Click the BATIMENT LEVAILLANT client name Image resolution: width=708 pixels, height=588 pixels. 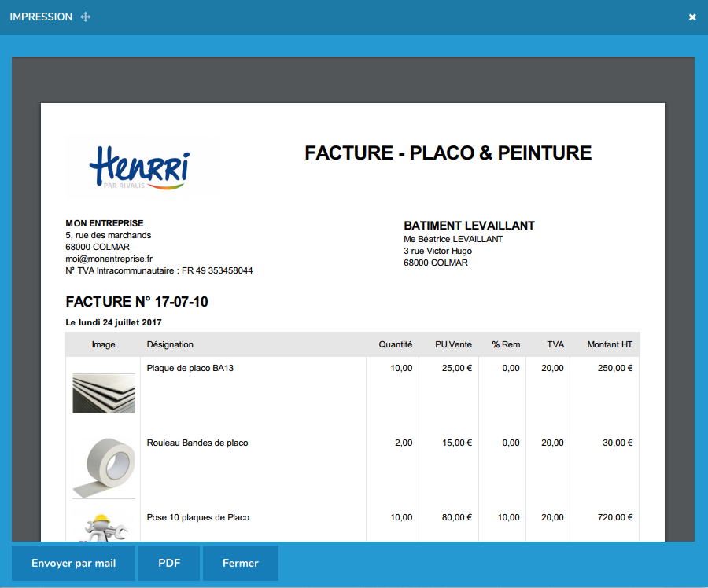(x=469, y=226)
